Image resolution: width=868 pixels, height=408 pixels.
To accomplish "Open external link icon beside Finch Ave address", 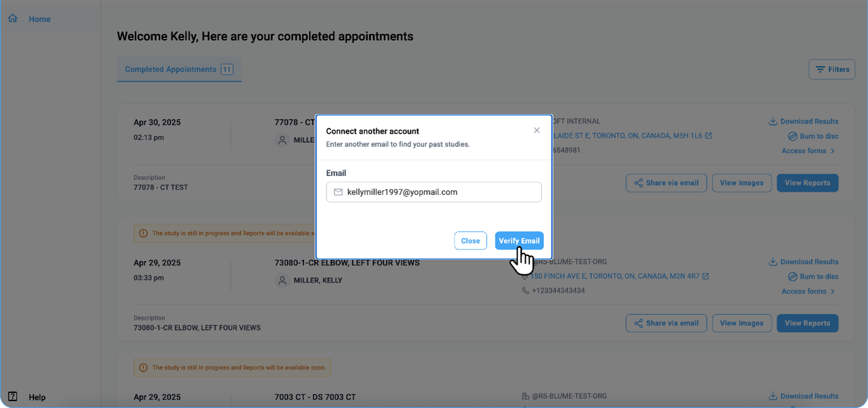I will [705, 276].
